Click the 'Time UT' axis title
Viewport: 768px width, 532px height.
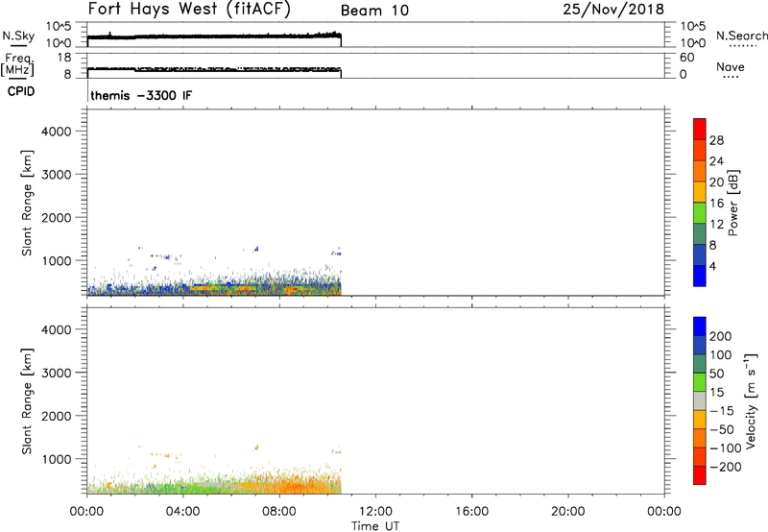pos(375,526)
